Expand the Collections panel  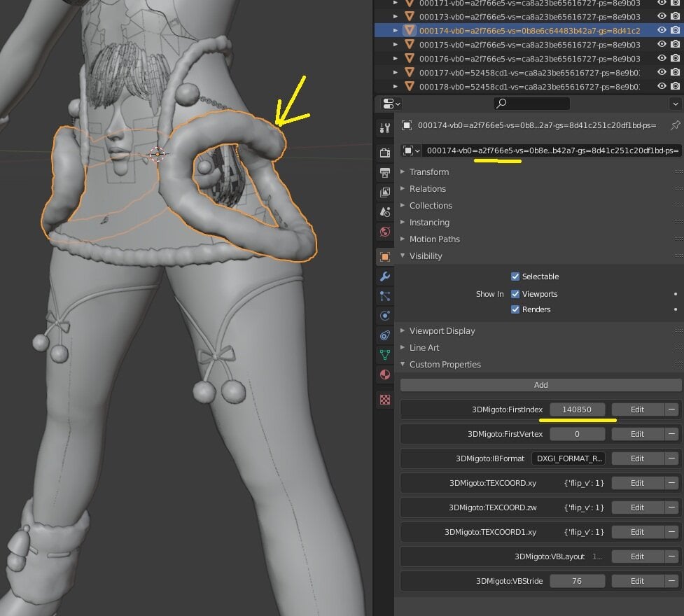coord(403,206)
